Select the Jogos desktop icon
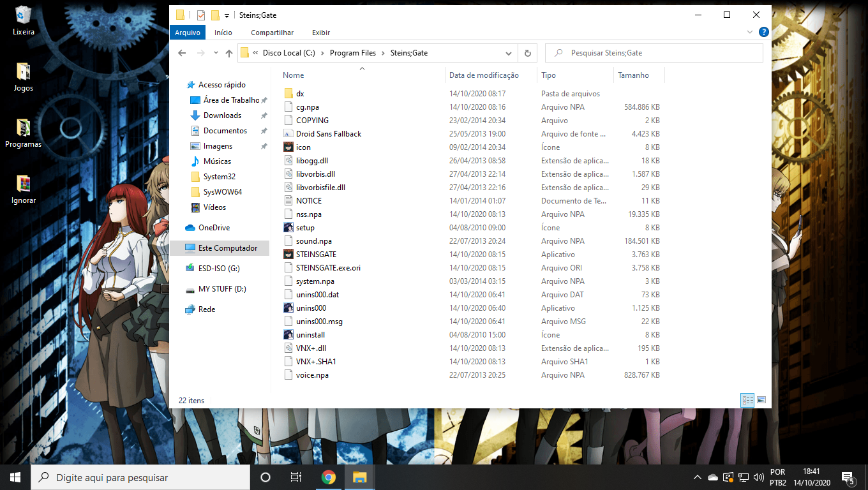This screenshot has width=868, height=490. coord(24,77)
